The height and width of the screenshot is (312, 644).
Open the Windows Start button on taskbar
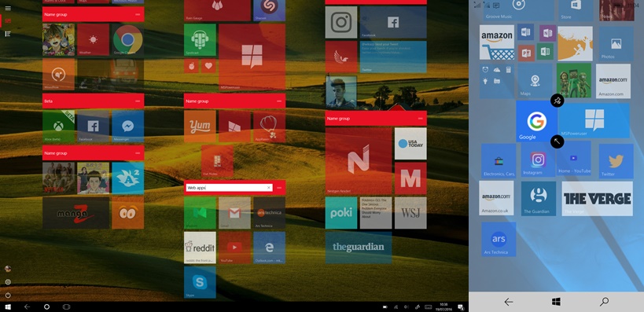point(8,306)
